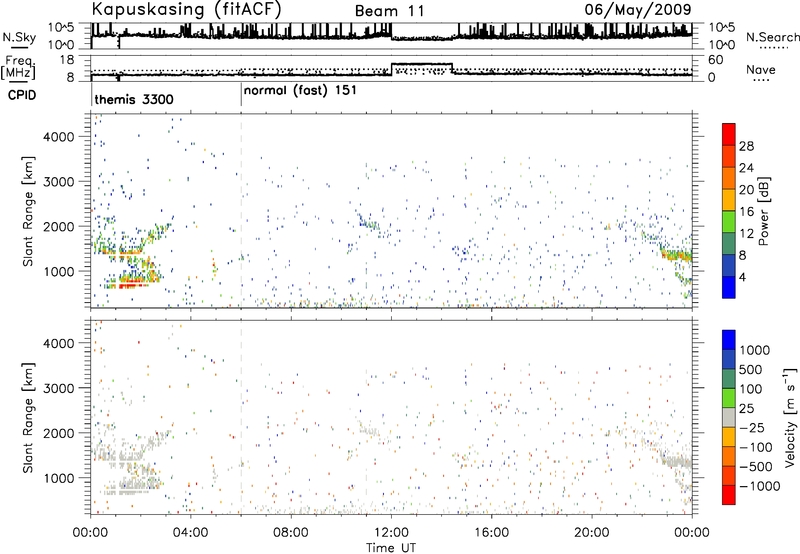Screen dimensions: 800x554
Task: Click the '16:00' time axis label
Action: pos(491,533)
